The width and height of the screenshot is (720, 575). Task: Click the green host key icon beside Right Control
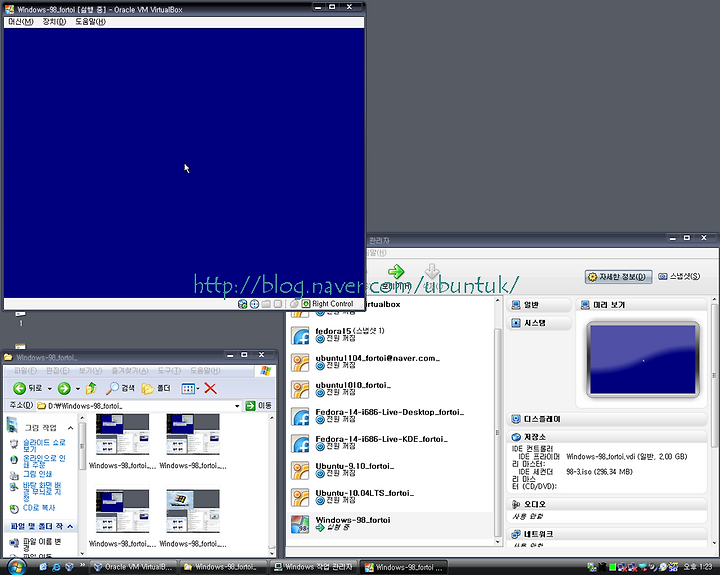[306, 304]
